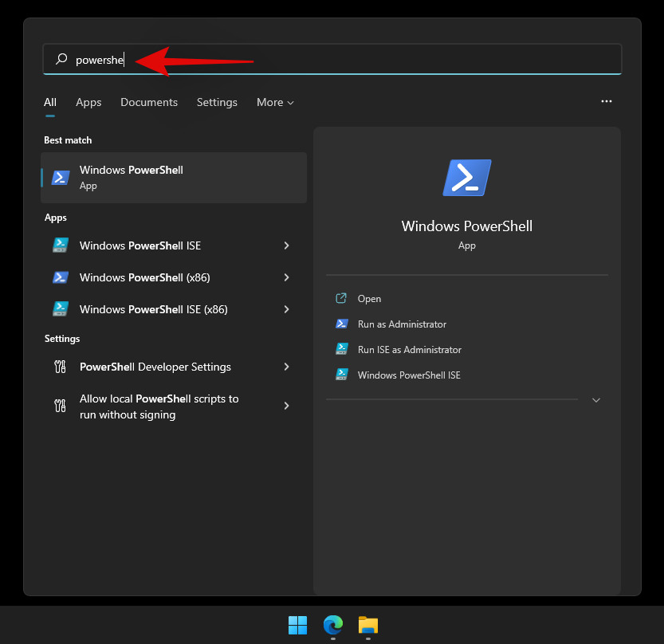
Task: Click the Windows PowerShell (x86) app icon
Action: point(61,277)
